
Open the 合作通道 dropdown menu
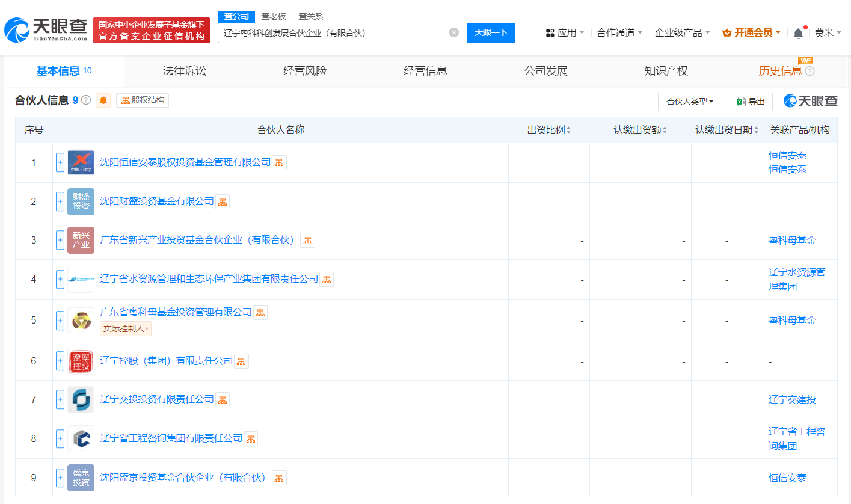(x=619, y=33)
